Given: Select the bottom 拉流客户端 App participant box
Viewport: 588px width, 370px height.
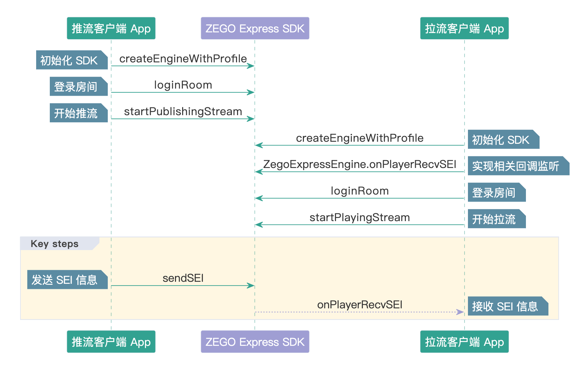Looking at the screenshot, I should (464, 342).
